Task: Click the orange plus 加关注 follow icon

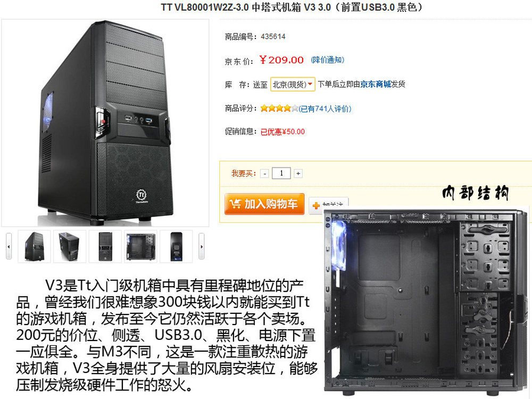Action: pyautogui.click(x=316, y=205)
